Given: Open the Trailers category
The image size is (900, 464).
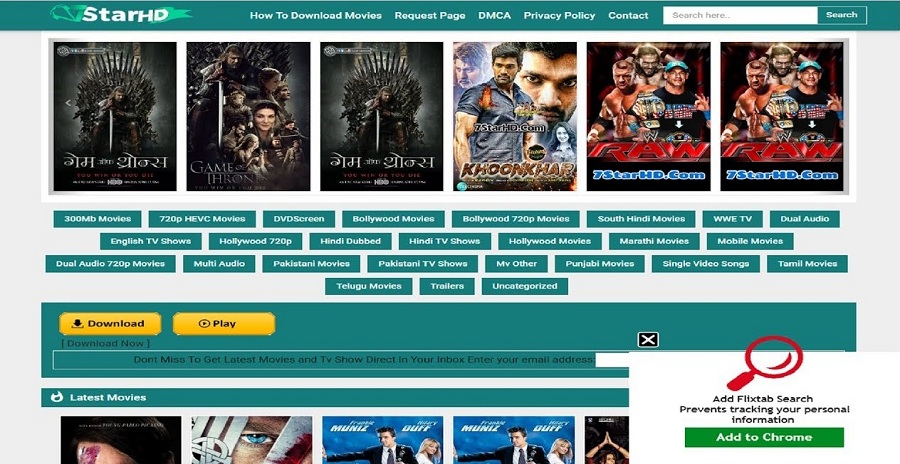Looking at the screenshot, I should [447, 286].
